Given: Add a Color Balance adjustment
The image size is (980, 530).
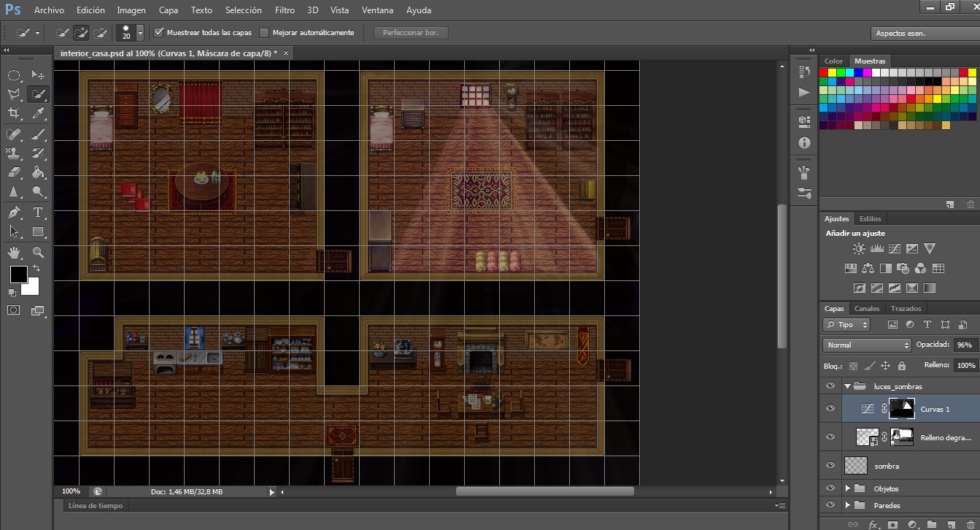Looking at the screenshot, I should [x=868, y=268].
